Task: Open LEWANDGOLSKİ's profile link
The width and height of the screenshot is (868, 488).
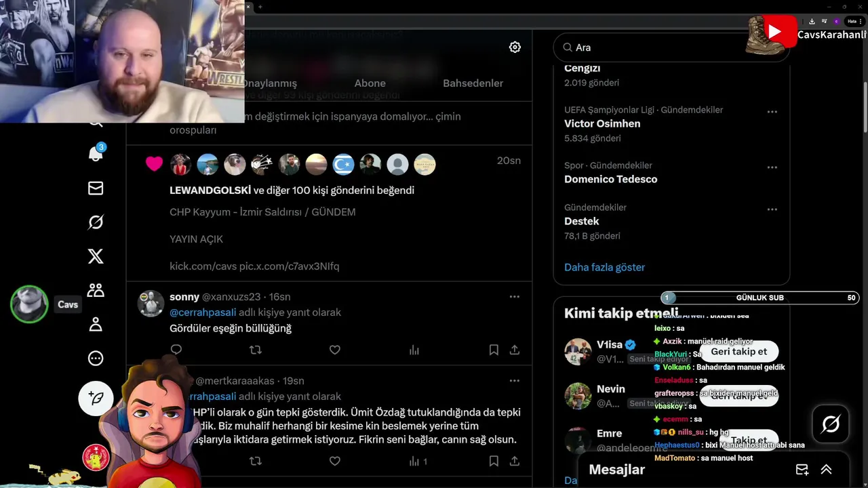Action: 210,190
